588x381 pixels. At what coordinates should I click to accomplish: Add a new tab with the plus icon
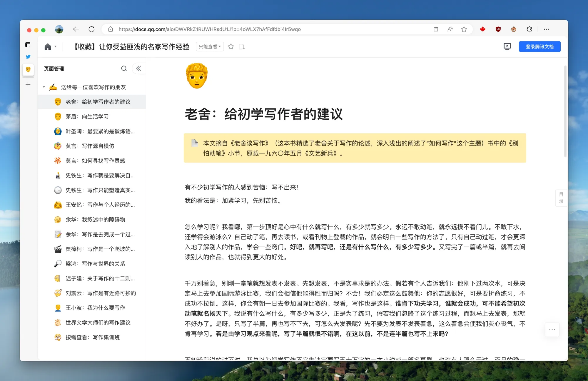28,84
